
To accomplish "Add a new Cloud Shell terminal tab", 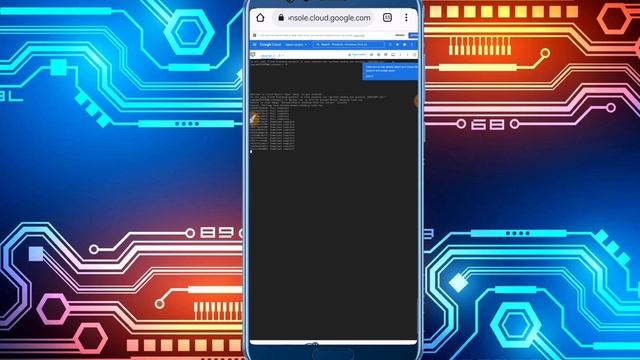I will [x=280, y=56].
